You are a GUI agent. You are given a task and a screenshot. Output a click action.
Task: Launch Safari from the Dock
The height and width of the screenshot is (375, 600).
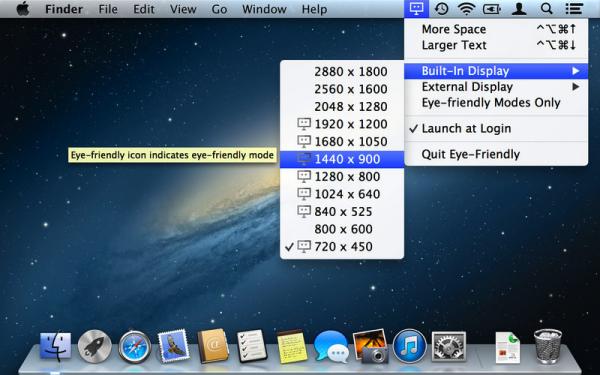[x=135, y=347]
